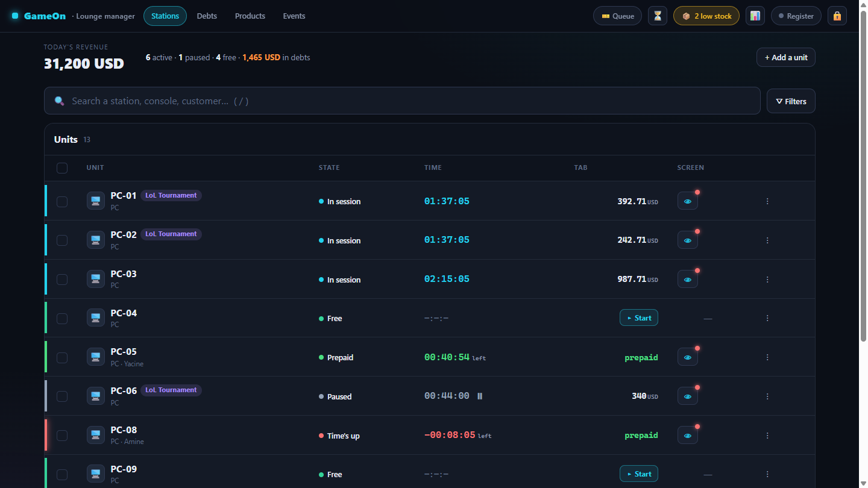
Task: Click the pause icon beside PC-06 timer
Action: (x=480, y=396)
